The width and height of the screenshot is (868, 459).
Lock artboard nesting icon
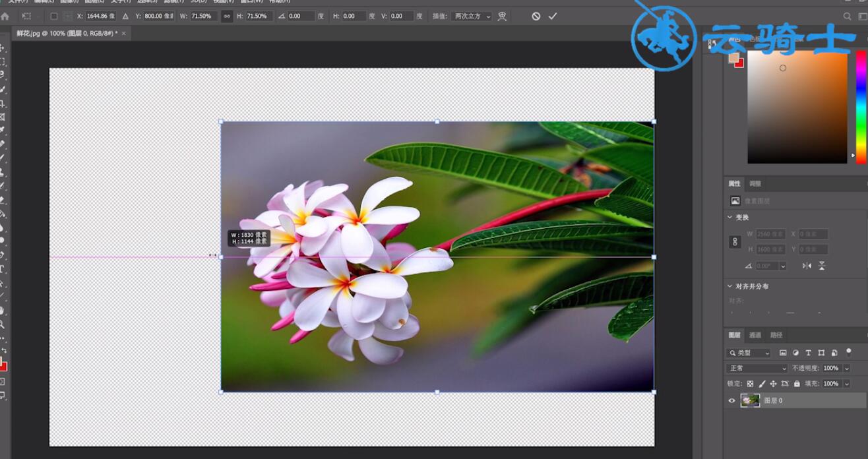tap(785, 383)
